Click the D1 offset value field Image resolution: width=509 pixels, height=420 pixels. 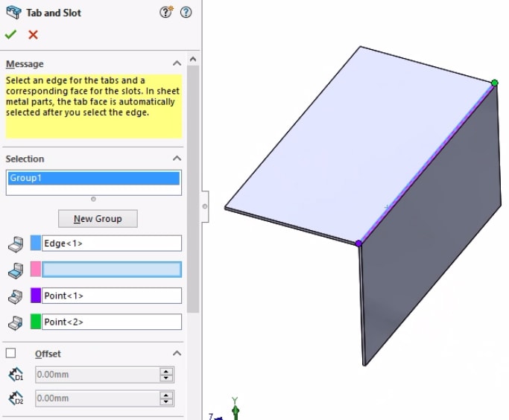(x=98, y=375)
